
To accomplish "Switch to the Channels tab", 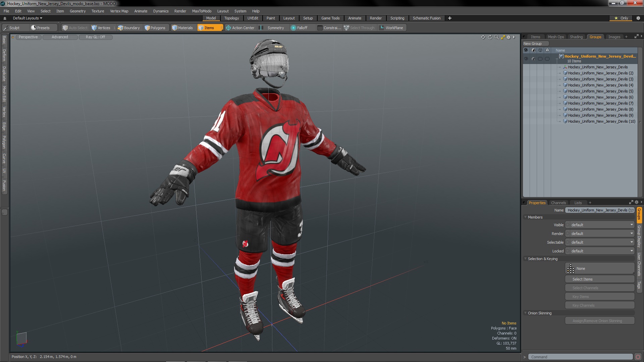I will (x=558, y=203).
